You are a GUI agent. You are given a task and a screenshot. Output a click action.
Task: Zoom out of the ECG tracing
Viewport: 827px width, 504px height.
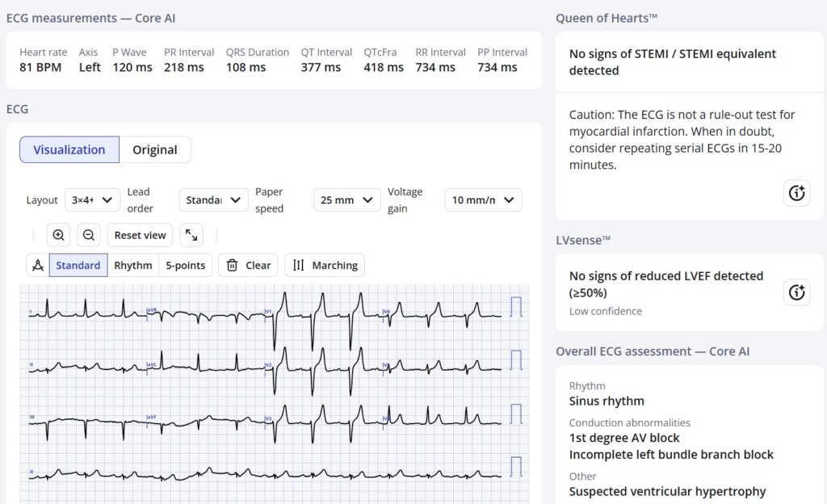click(x=89, y=235)
